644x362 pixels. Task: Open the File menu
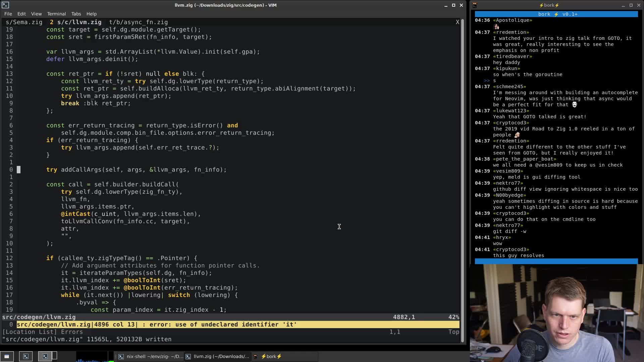(8, 14)
